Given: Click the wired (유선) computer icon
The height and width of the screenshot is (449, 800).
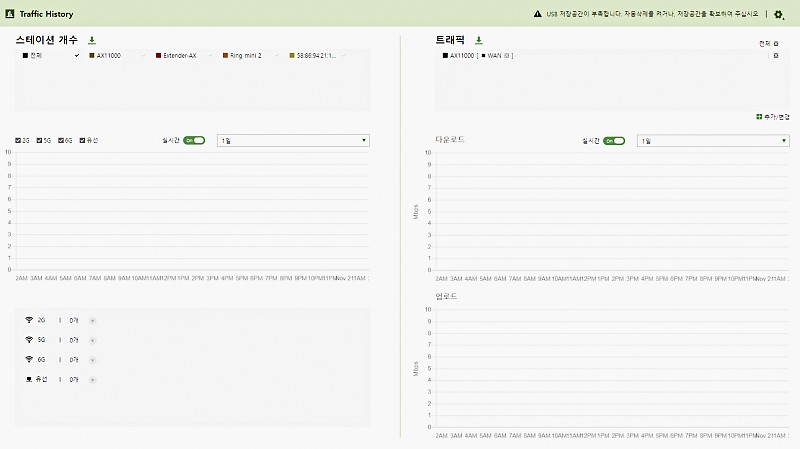Looking at the screenshot, I should coord(29,380).
